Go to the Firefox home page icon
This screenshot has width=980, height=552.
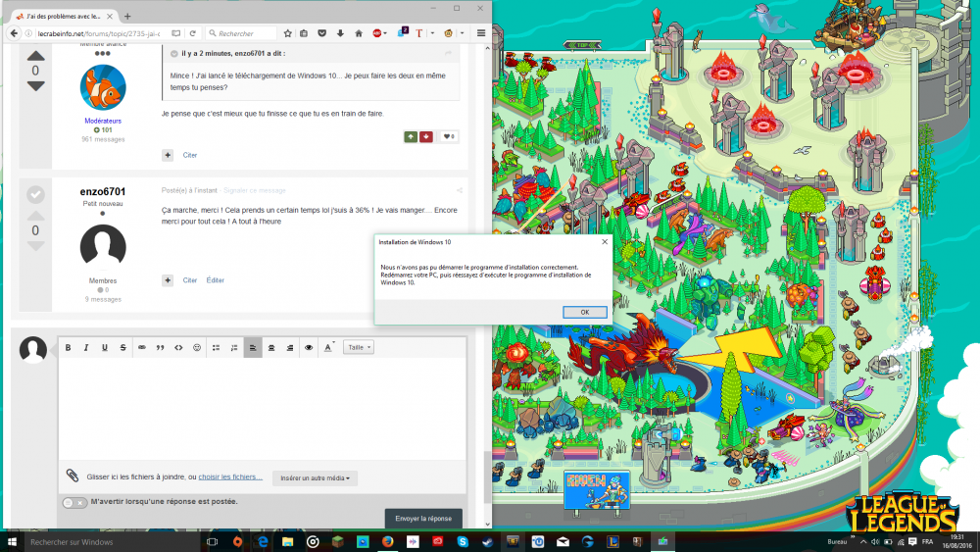tap(359, 33)
